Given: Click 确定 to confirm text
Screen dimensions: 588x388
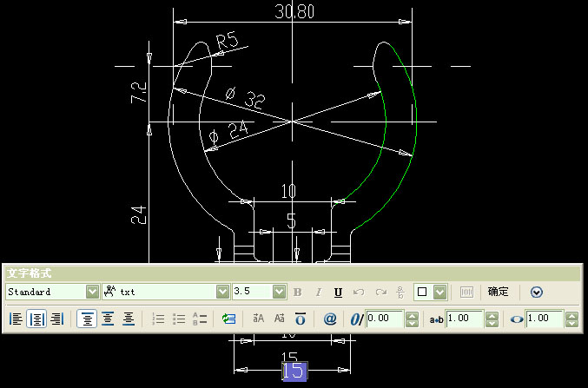Looking at the screenshot, I should click(x=498, y=292).
